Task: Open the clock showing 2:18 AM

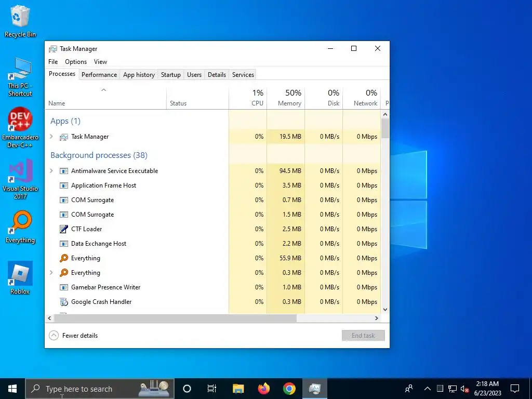Action: point(487,389)
